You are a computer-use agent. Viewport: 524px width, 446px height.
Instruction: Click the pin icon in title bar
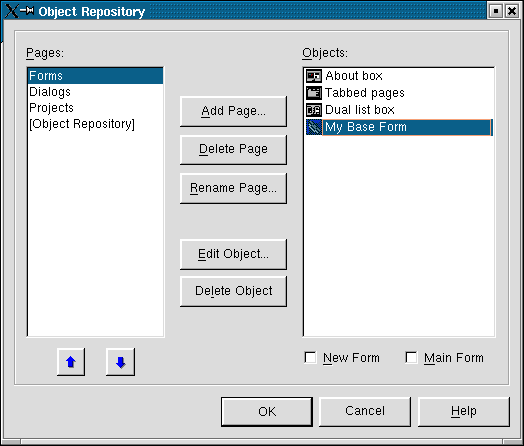[27, 11]
